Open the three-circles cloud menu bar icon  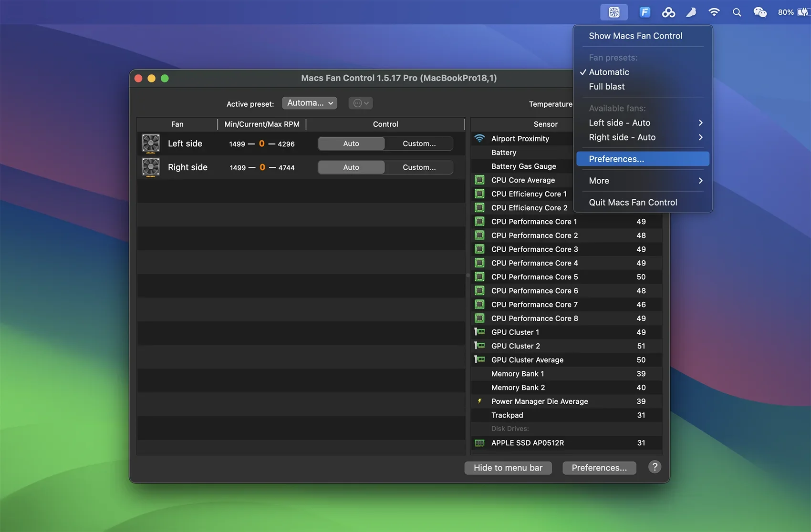click(x=668, y=12)
